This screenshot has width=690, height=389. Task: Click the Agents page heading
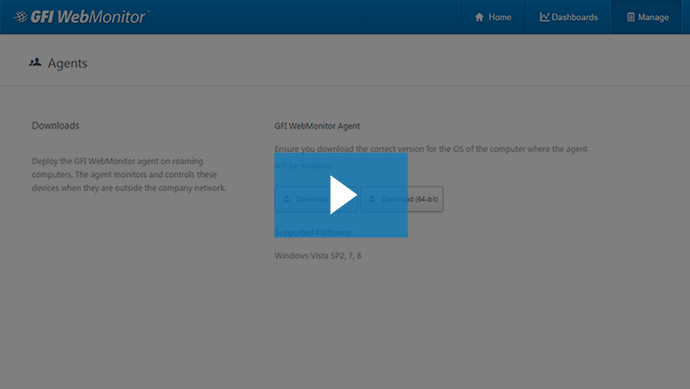[67, 63]
